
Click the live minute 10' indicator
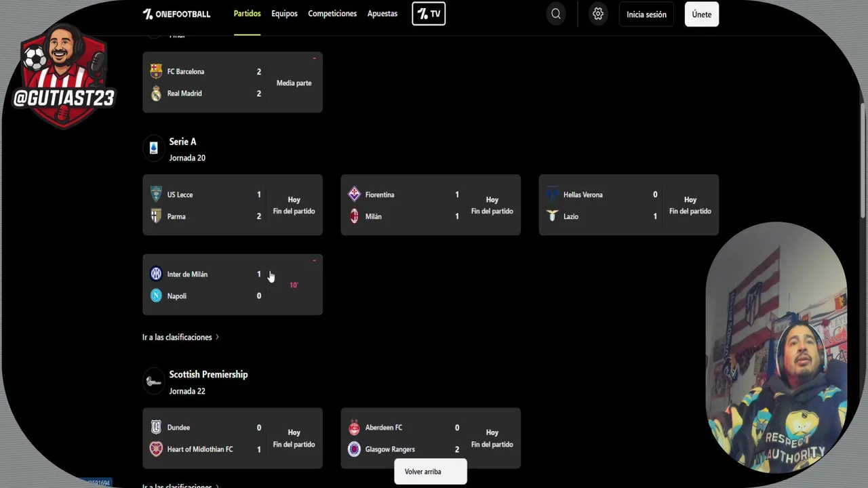(x=294, y=285)
